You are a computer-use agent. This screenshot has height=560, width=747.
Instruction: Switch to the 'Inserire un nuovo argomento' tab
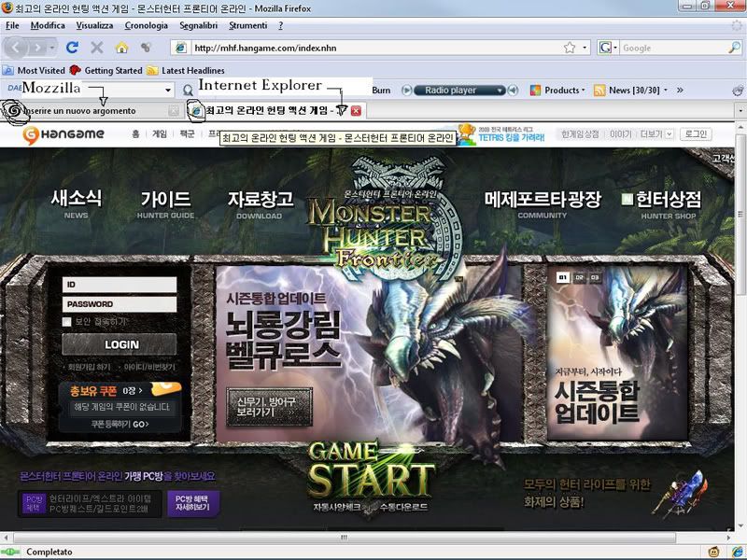coord(91,111)
